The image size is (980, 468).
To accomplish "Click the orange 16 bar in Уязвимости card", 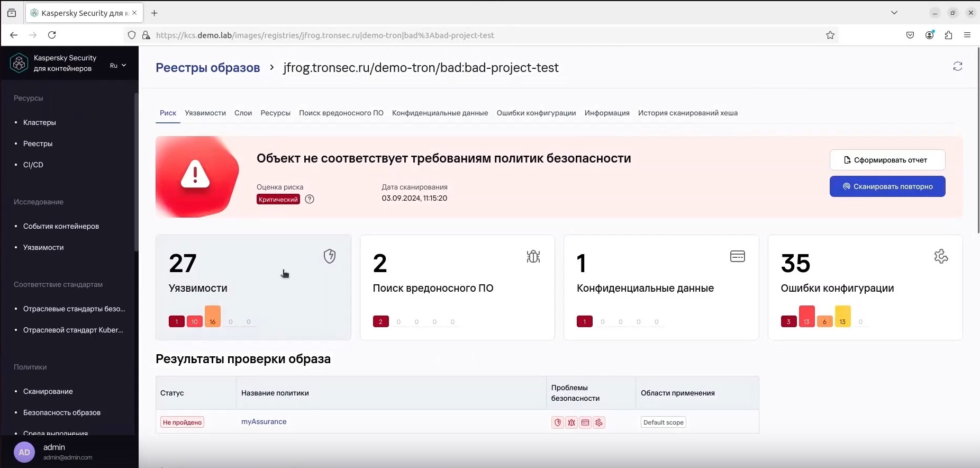I will click(x=213, y=317).
